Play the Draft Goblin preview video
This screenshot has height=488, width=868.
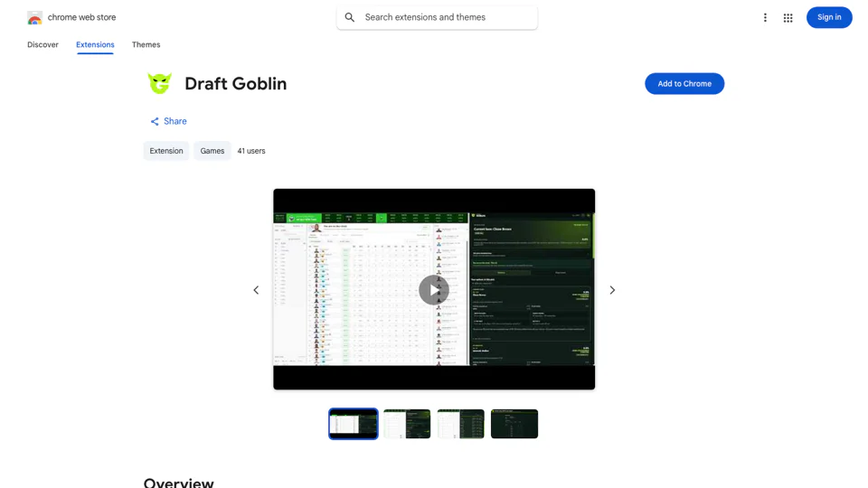(x=433, y=290)
